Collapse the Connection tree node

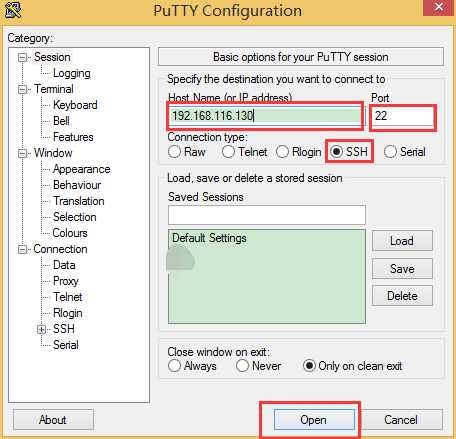coord(22,249)
